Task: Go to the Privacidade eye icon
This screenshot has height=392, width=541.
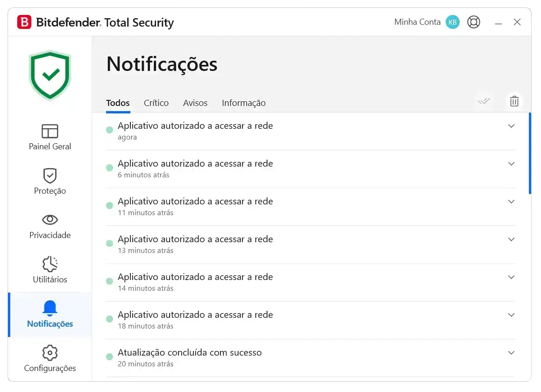Action: click(x=50, y=220)
